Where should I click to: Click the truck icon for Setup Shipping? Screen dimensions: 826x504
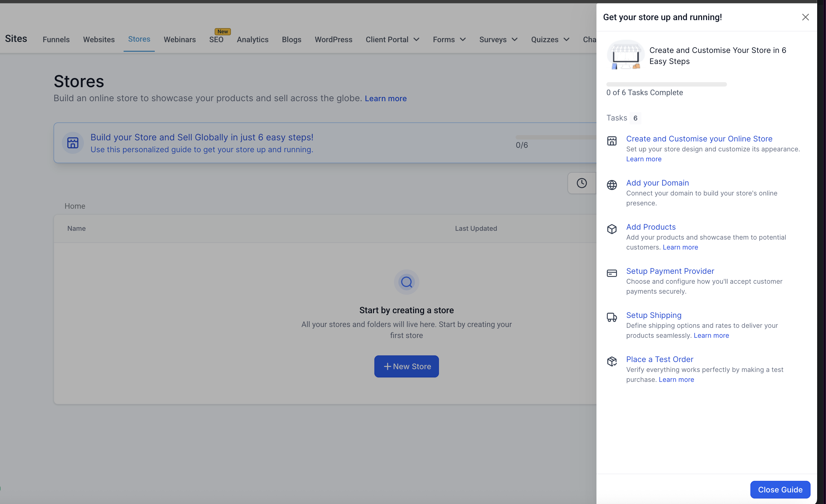point(611,317)
